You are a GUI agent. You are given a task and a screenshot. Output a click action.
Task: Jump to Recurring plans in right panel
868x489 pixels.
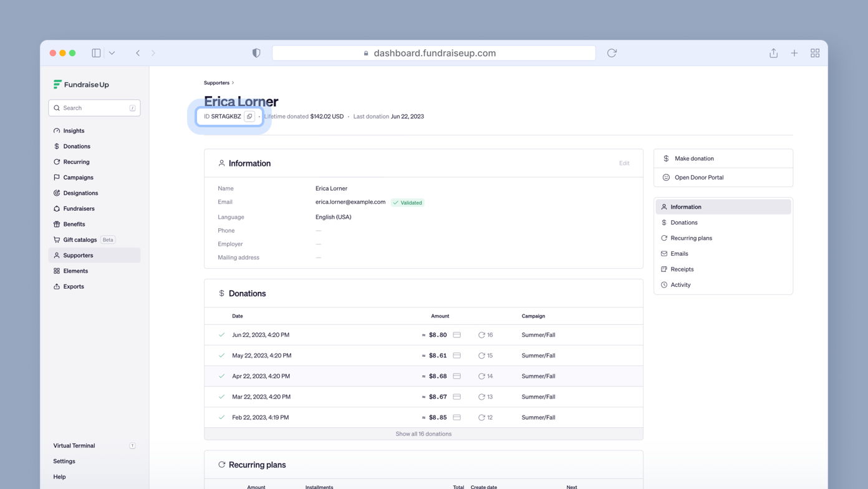coord(723,238)
